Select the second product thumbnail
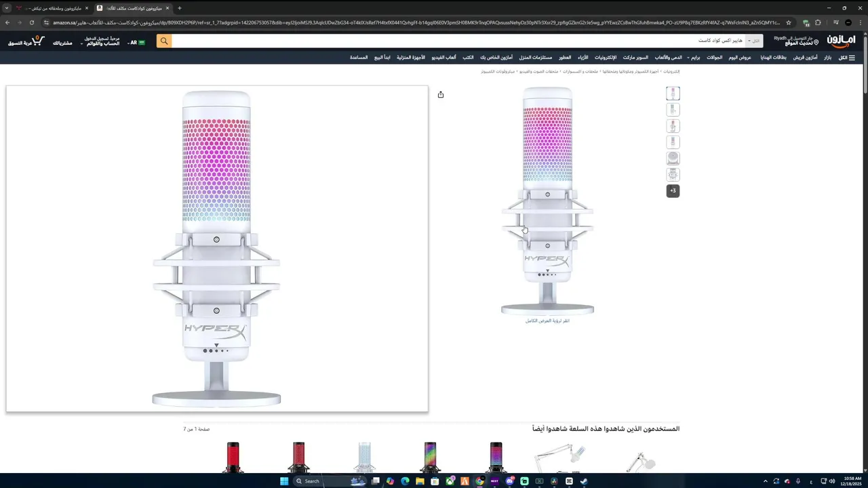Screen dimensions: 868x488 click(673, 110)
